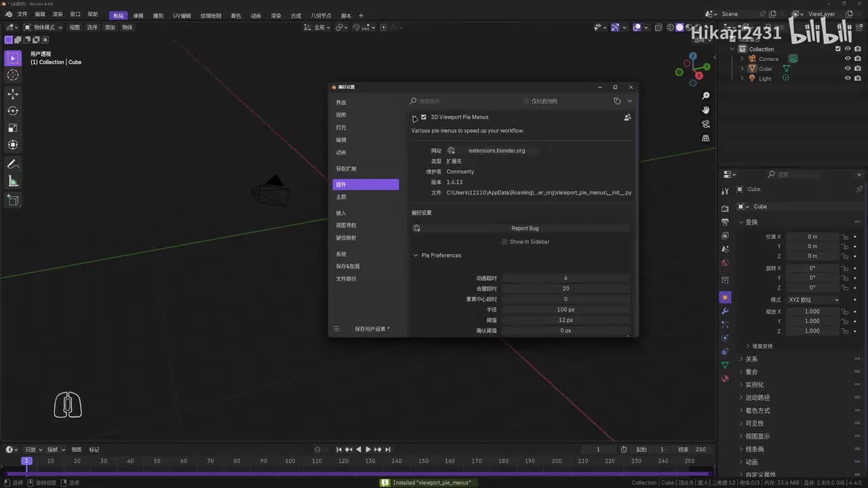This screenshot has width=868, height=488.
Task: Click the Report Bug button
Action: (x=525, y=228)
